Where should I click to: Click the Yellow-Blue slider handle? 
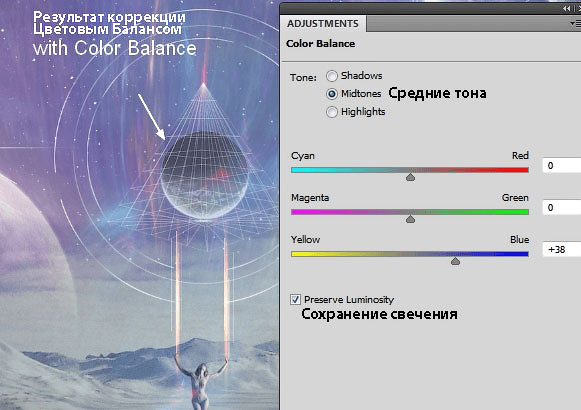[455, 261]
